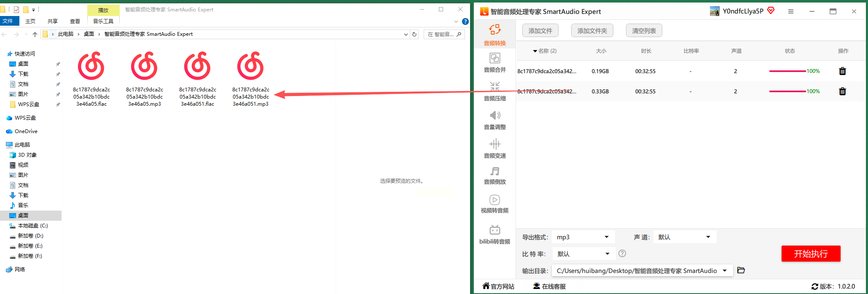Switch to Explorer 主页 tab
868x294 pixels.
click(x=30, y=21)
